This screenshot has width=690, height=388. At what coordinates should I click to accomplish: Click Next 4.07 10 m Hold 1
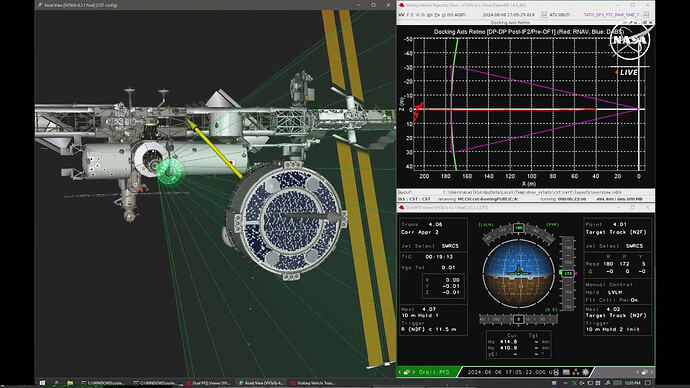(419, 312)
